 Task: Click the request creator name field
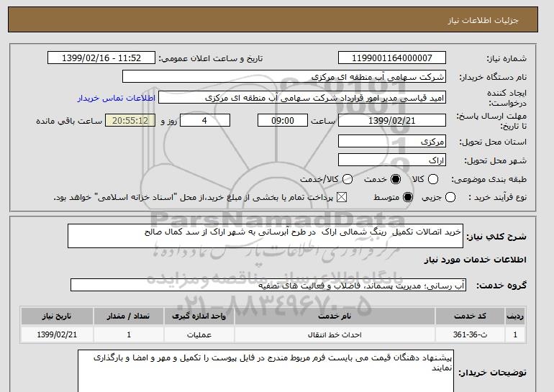tap(302, 98)
